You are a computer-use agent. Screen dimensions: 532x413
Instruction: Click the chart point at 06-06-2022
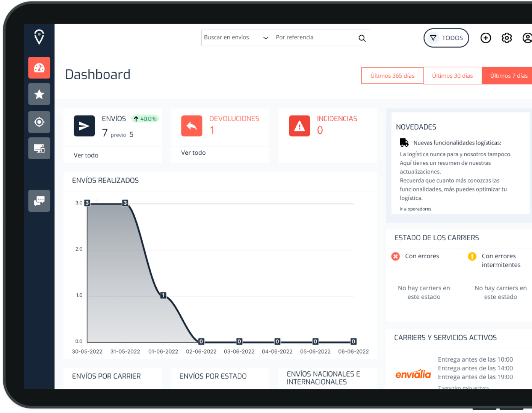click(354, 342)
